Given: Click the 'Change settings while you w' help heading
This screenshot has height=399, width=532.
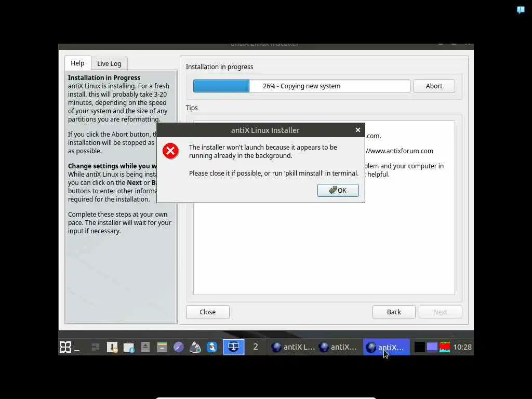Looking at the screenshot, I should [112, 166].
